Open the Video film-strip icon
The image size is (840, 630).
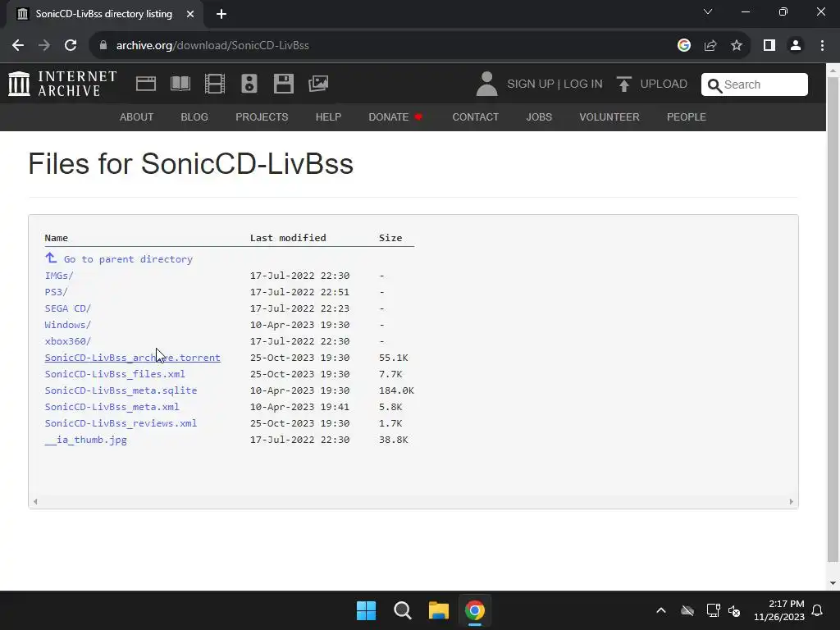pos(215,84)
